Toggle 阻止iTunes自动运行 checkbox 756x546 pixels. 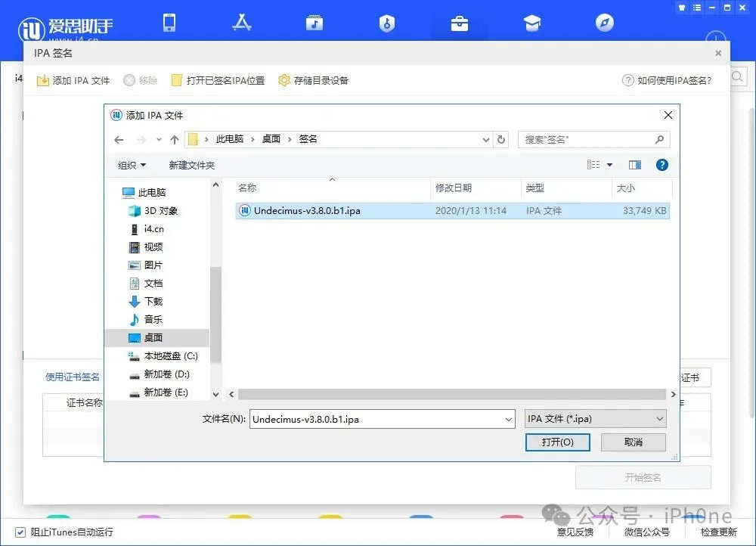[x=20, y=532]
